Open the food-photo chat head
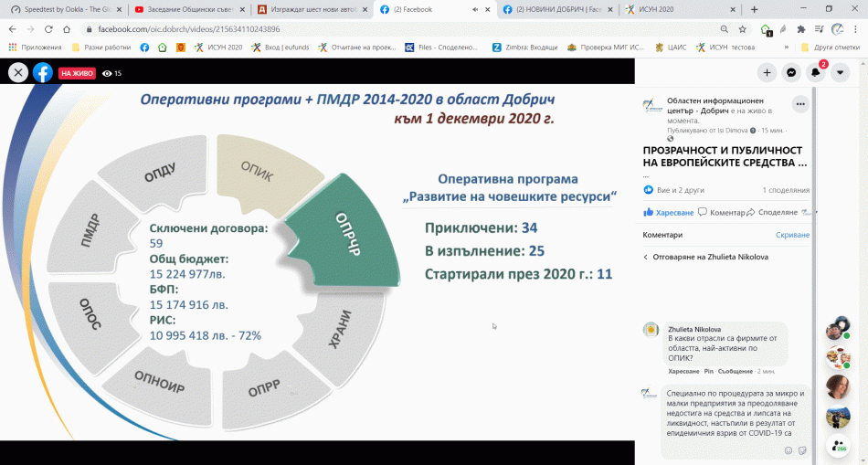 [x=838, y=357]
